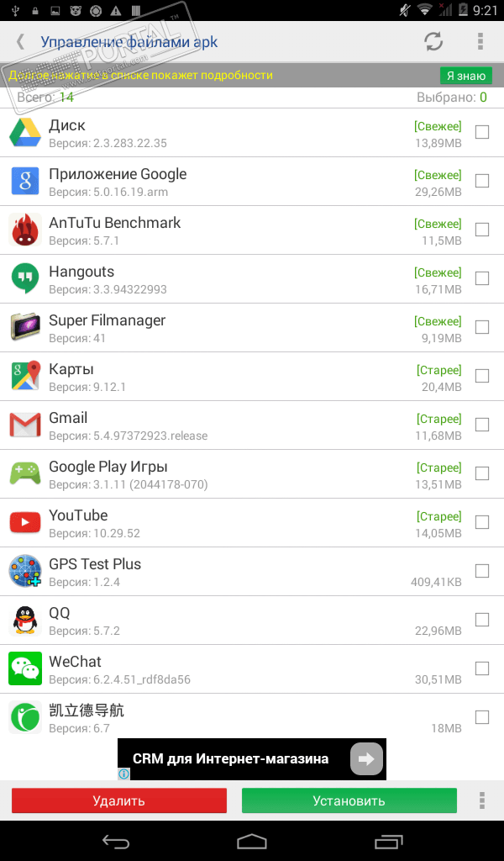Click the red Удалить button
The height and width of the screenshot is (861, 504).
pyautogui.click(x=119, y=800)
